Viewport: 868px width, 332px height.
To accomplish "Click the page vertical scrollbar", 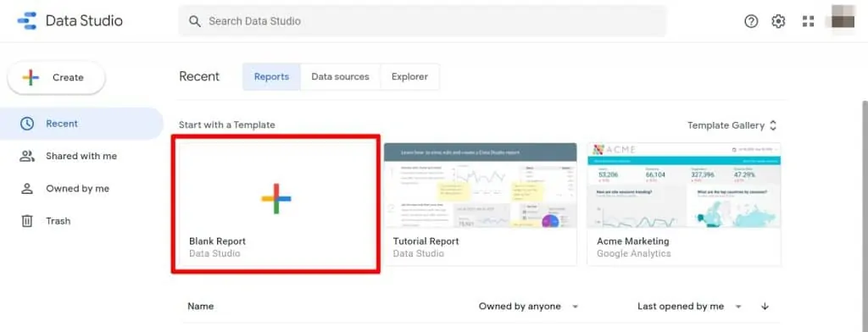I will [865, 216].
